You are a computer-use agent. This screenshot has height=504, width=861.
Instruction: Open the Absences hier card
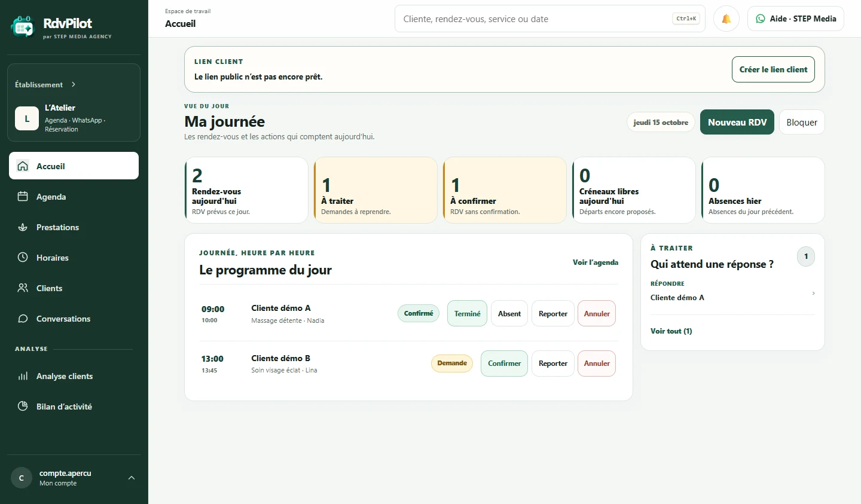pyautogui.click(x=763, y=190)
